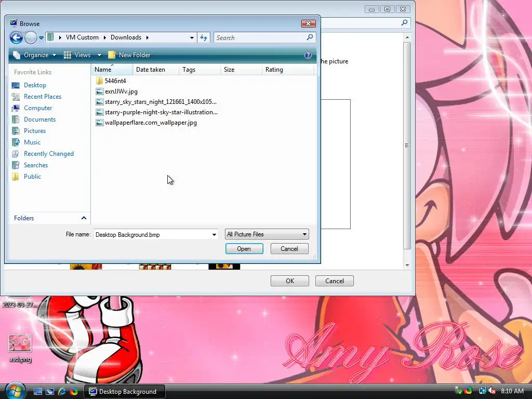Open the All Picture Files type dropdown
The image size is (532, 399).
[267, 234]
